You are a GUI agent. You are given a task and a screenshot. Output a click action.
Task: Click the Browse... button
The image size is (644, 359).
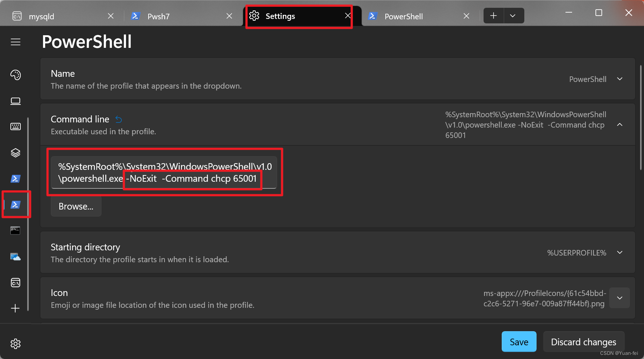pyautogui.click(x=76, y=206)
